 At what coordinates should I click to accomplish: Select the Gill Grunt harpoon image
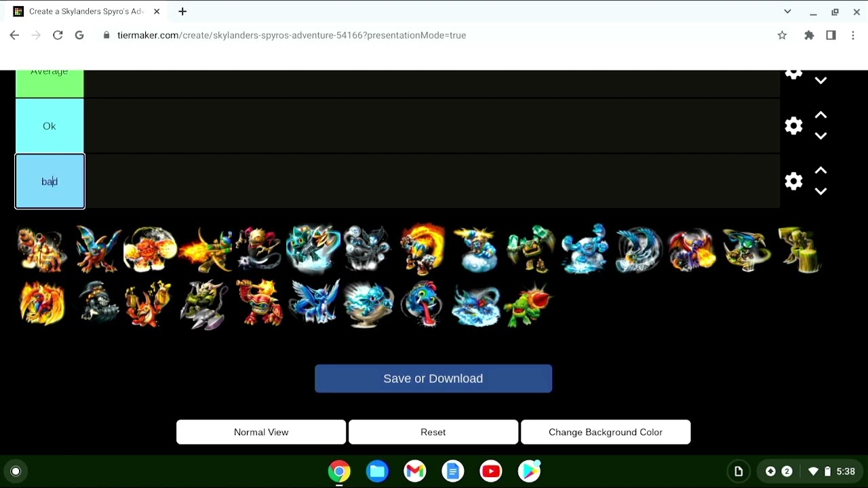coord(313,249)
